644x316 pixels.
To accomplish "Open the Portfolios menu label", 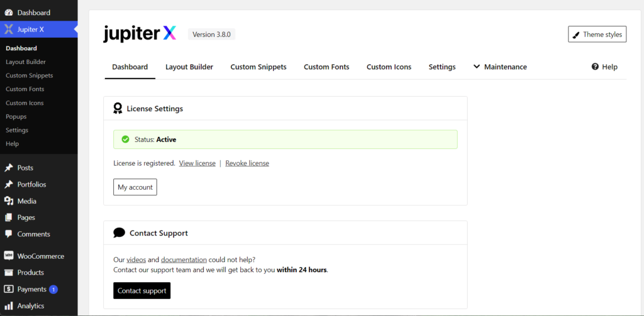I will (31, 185).
